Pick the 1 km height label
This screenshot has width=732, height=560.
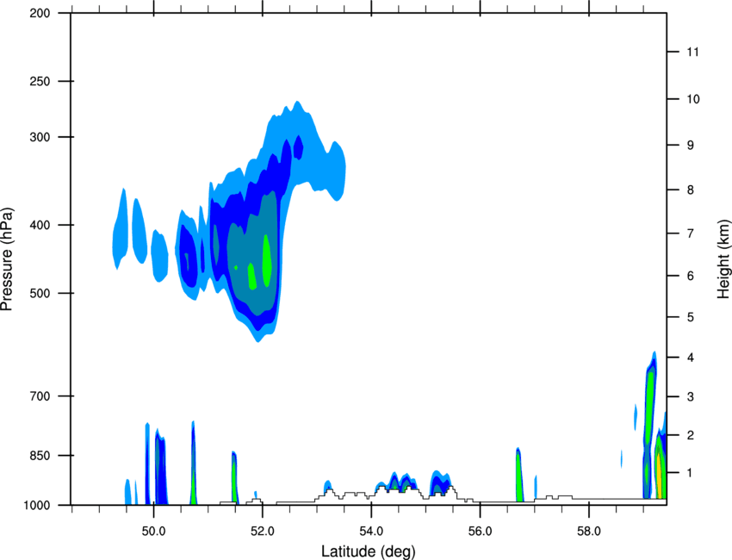point(691,473)
